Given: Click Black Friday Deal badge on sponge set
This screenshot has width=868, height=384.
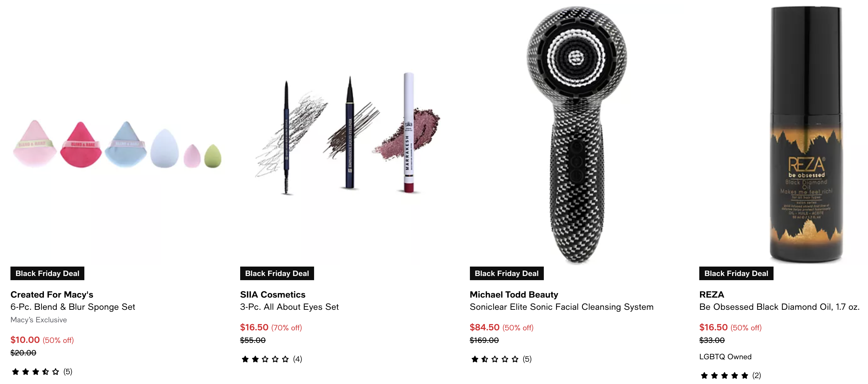Looking at the screenshot, I should 47,273.
